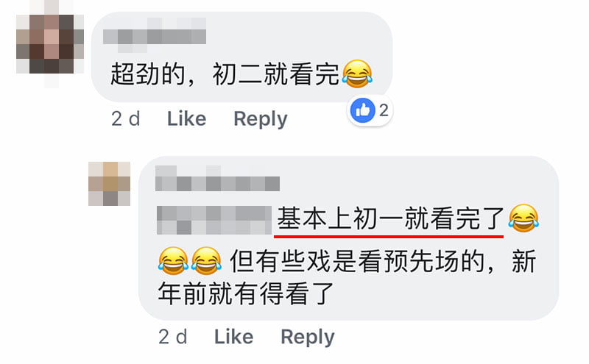Click the laughing emoji after 基本上初一就看完了
This screenshot has width=589, height=364.
click(x=523, y=218)
